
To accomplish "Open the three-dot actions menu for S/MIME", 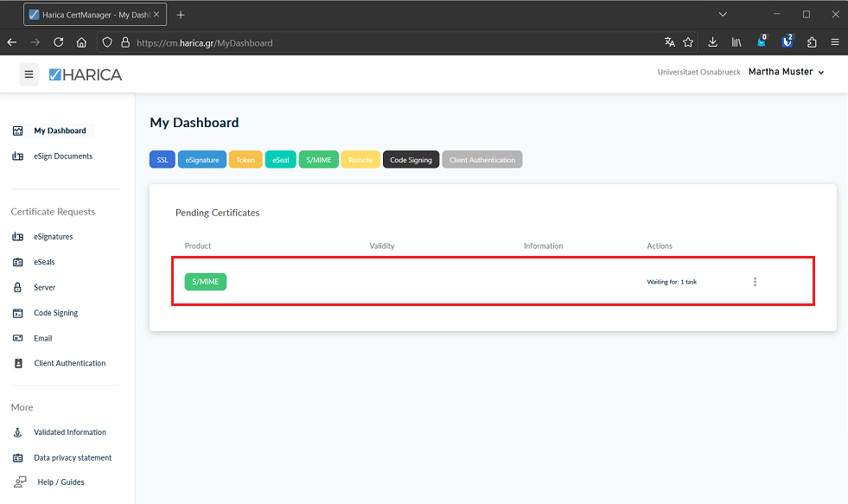I will tap(755, 282).
